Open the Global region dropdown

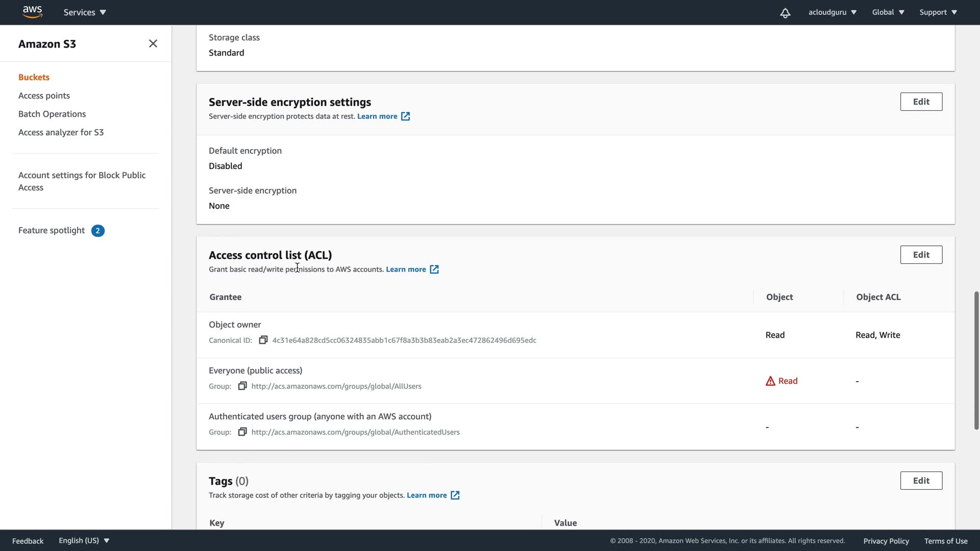tap(888, 12)
